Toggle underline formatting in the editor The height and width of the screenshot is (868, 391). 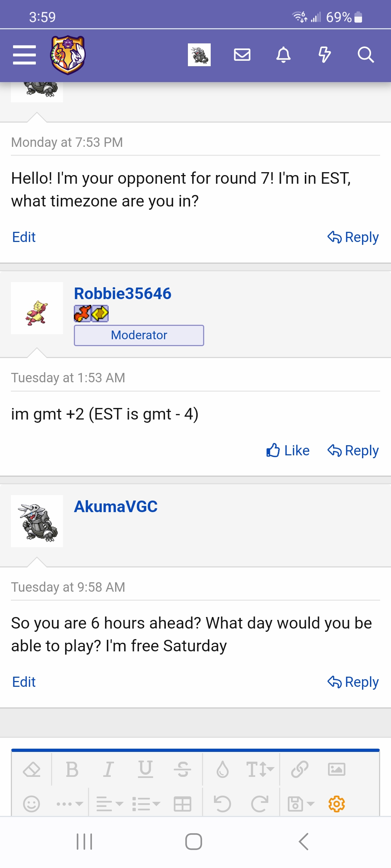pos(146,769)
